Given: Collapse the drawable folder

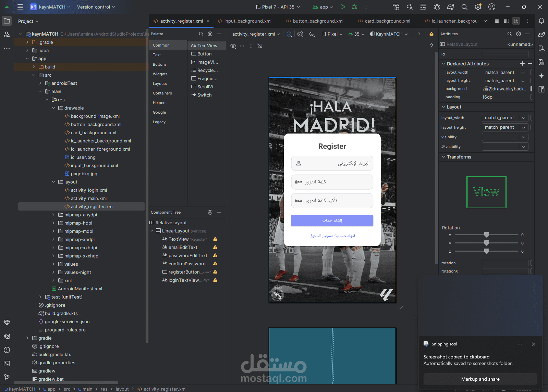Looking at the screenshot, I should tap(53, 108).
